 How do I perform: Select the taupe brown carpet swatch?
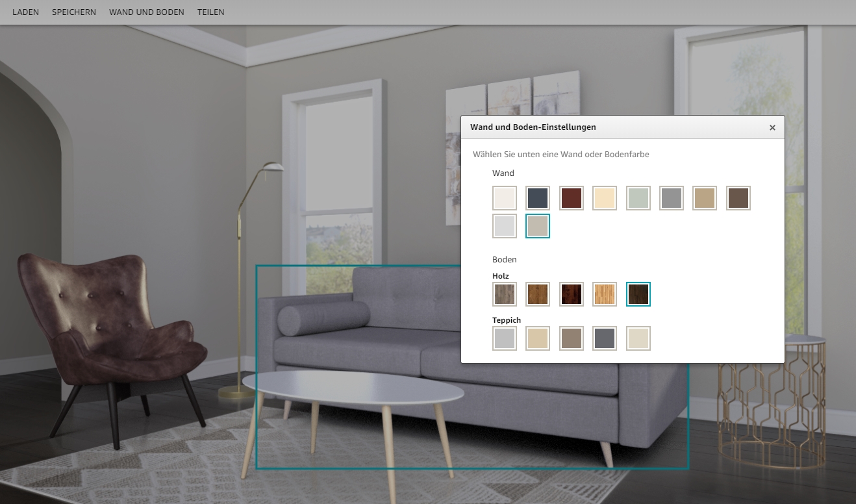click(572, 338)
